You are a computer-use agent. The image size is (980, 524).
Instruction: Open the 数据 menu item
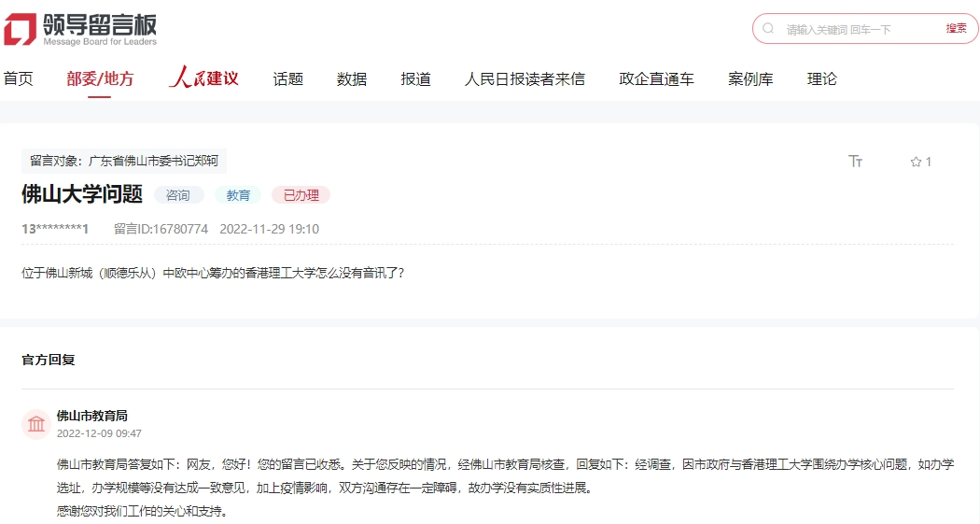(352, 78)
